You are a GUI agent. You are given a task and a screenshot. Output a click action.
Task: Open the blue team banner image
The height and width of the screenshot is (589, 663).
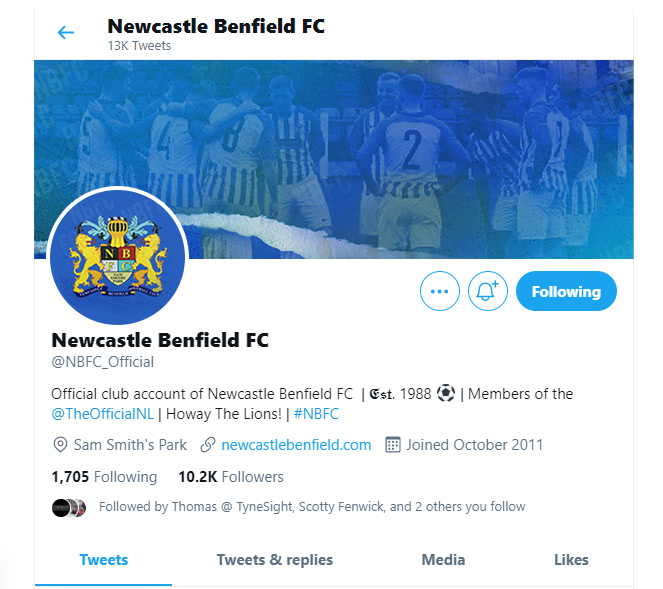click(334, 159)
